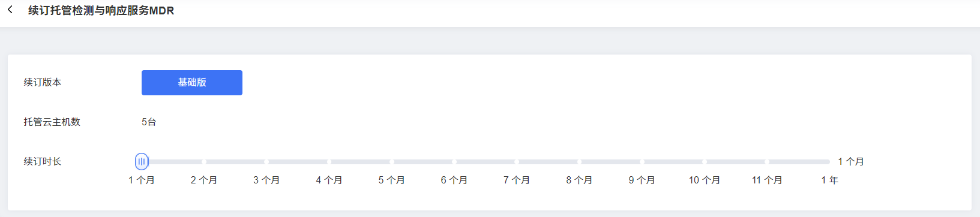
Task: Select the 基础版 renewal version
Action: pos(192,83)
